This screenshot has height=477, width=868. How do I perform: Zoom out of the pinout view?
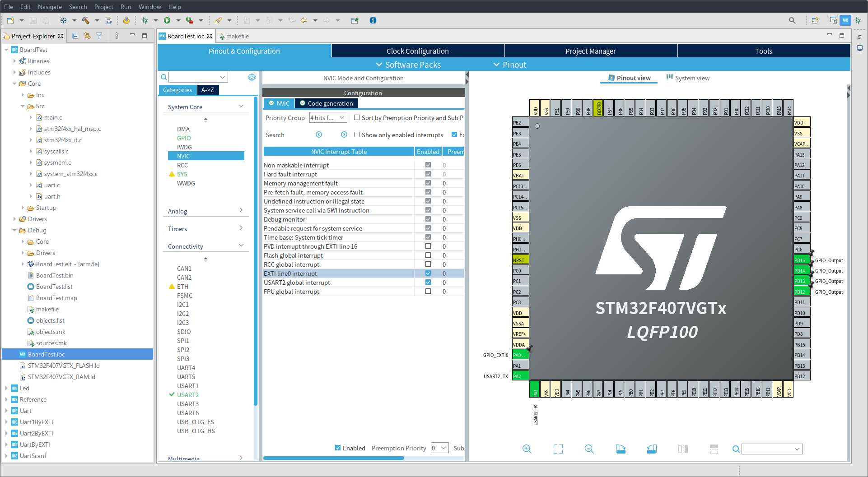pyautogui.click(x=589, y=449)
